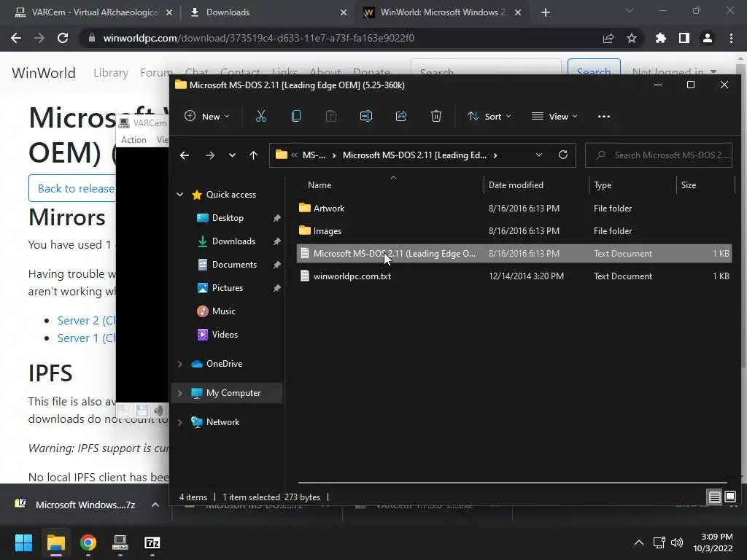The height and width of the screenshot is (560, 747).
Task: Open the Windows Start menu
Action: 23,542
